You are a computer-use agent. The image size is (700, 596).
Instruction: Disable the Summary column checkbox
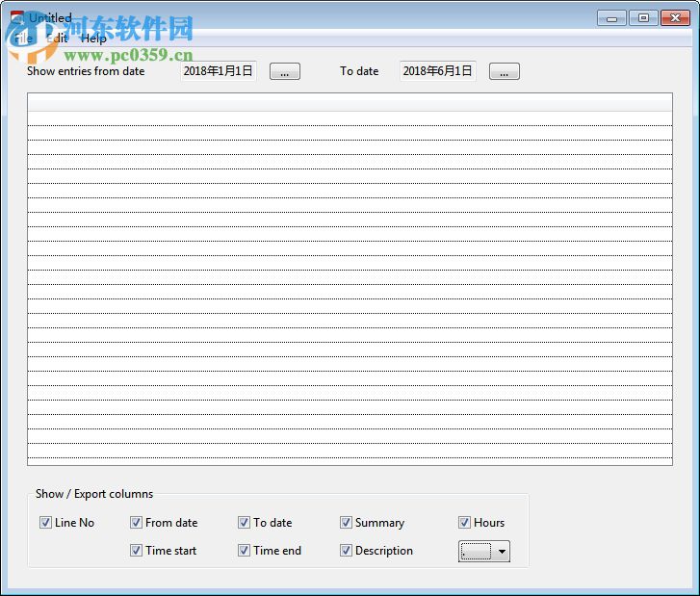[x=346, y=522]
